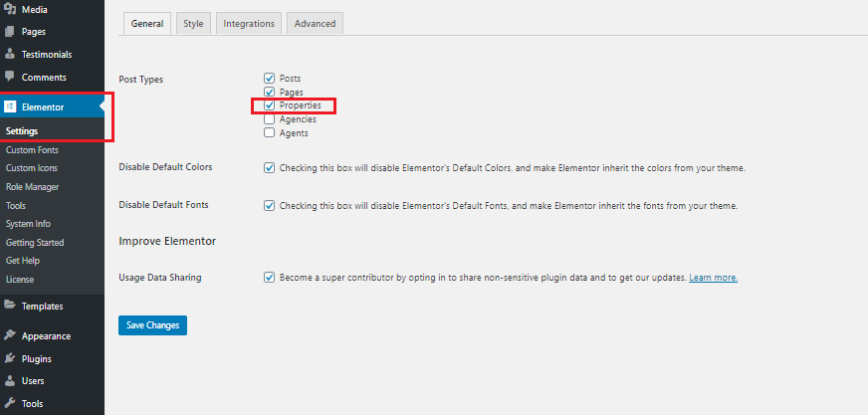Image resolution: width=868 pixels, height=415 pixels.
Task: Open the Integrations tab
Action: point(249,24)
